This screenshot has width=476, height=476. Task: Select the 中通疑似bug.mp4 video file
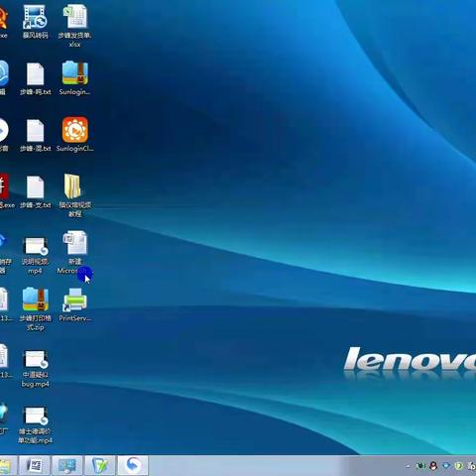35,369
